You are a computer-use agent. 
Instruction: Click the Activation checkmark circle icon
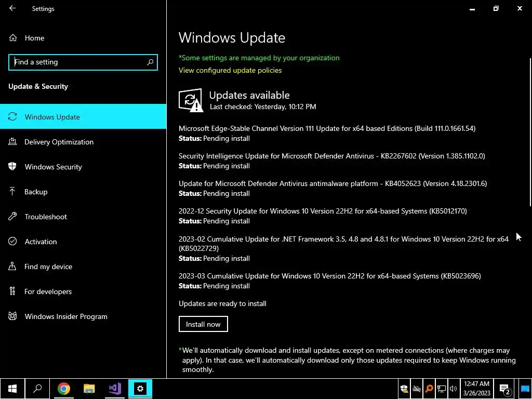[x=12, y=241]
